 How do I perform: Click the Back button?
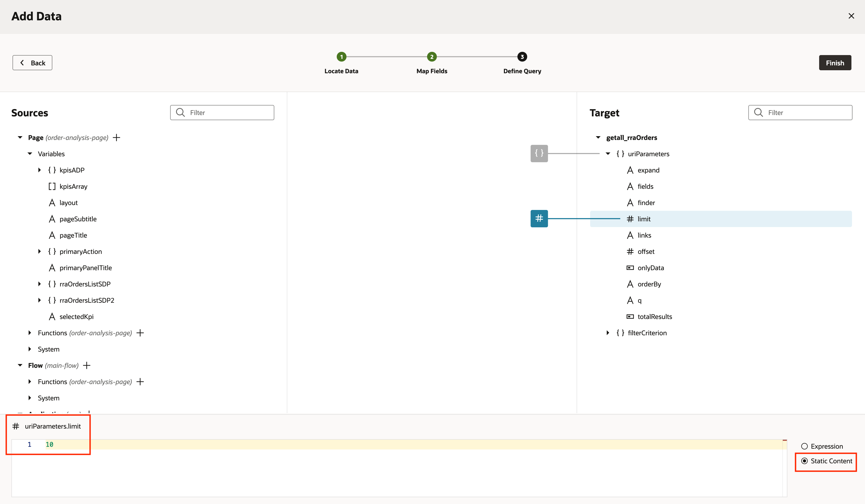coord(32,62)
